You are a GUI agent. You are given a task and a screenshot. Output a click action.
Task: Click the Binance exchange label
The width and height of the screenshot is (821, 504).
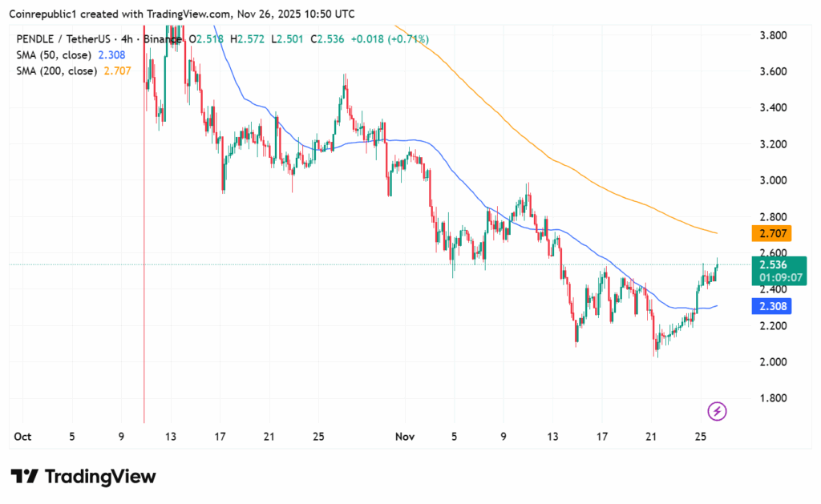163,38
